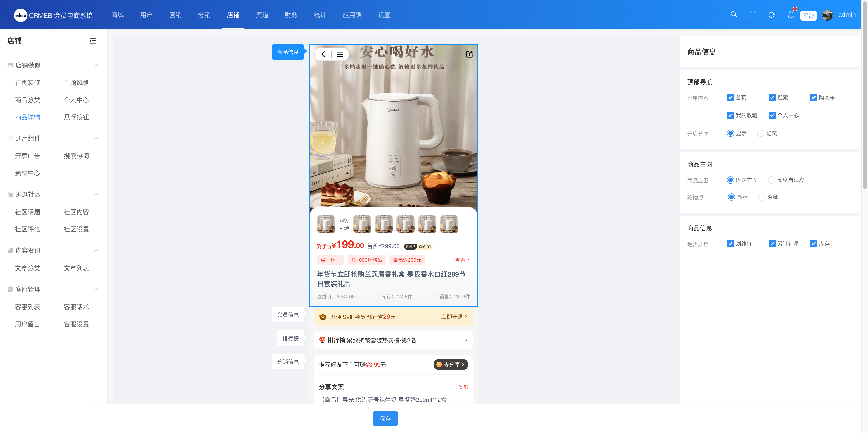Click the search magnifier icon in header
Viewport: 868px width, 433px height.
tap(734, 14)
